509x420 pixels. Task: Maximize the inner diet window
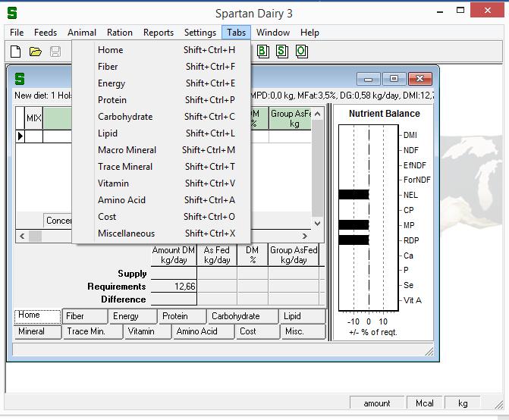tap(394, 79)
